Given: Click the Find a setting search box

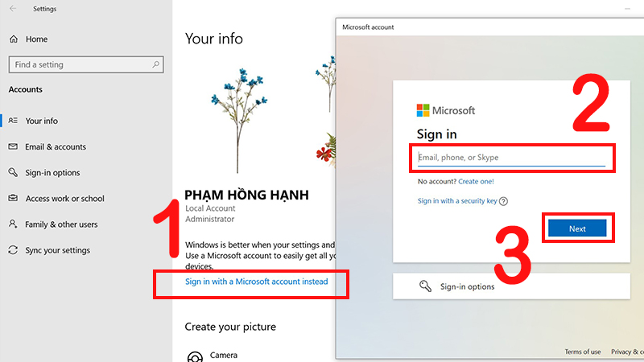Looking at the screenshot, I should click(x=86, y=64).
